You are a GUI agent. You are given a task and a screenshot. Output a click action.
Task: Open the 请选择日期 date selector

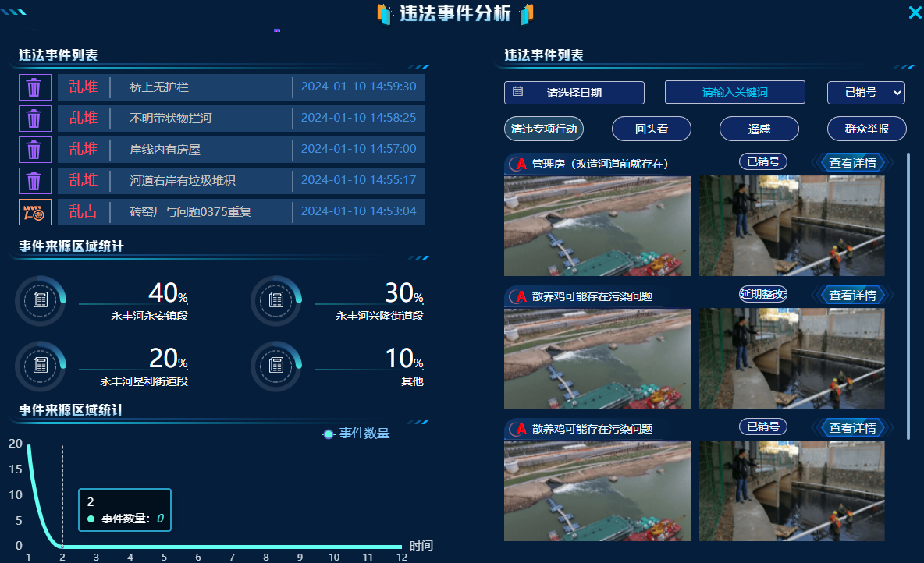tap(574, 92)
